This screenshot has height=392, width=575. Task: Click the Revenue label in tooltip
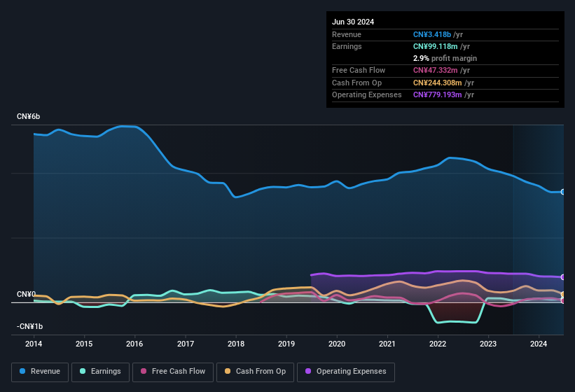[347, 34]
